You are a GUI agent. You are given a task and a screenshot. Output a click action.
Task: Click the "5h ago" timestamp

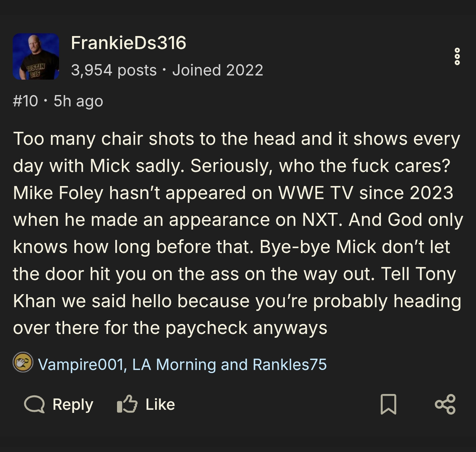(x=78, y=101)
